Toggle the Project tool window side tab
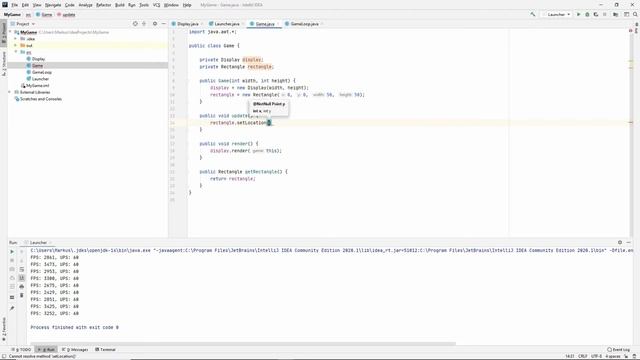Image resolution: width=640 pixels, height=360 pixels. (x=4, y=33)
